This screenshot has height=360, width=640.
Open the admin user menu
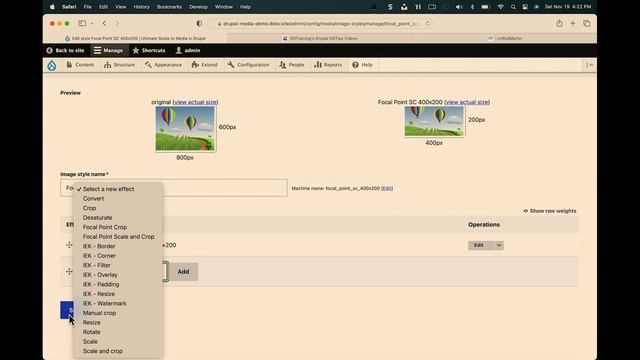pos(188,50)
